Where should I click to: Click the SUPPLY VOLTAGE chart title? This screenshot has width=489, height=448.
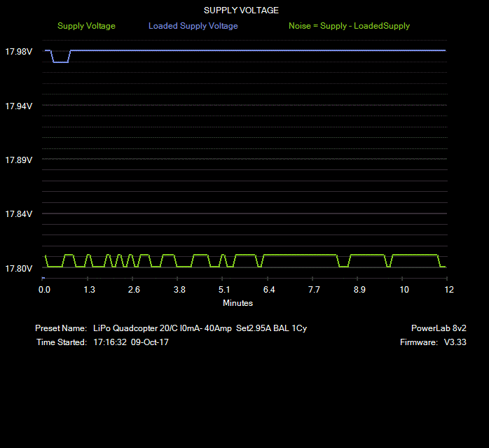click(x=241, y=10)
